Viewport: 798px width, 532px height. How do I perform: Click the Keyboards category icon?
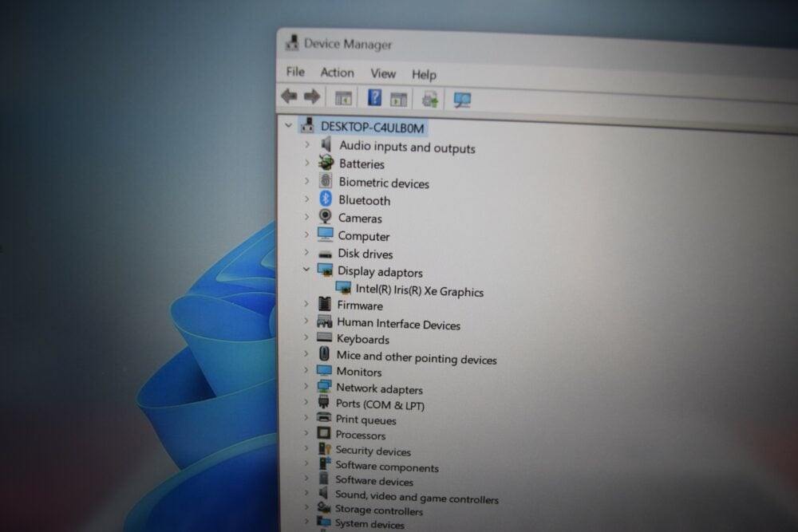324,337
